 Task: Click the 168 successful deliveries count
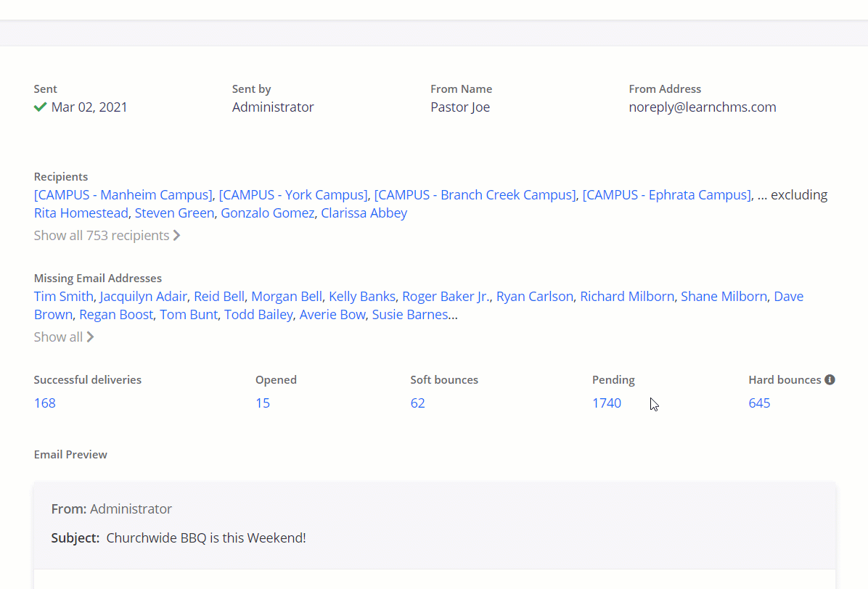pos(45,403)
